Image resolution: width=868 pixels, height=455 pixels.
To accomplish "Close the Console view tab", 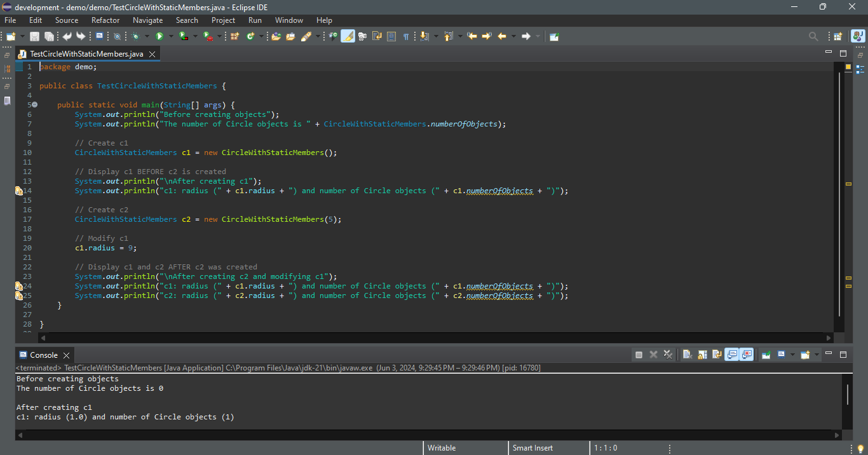I will click(66, 355).
